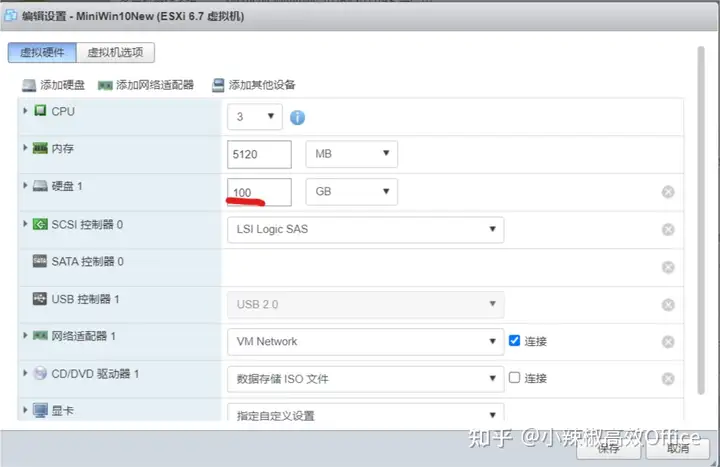The image size is (720, 467).
Task: Expand the 内存 row
Action: [25, 148]
